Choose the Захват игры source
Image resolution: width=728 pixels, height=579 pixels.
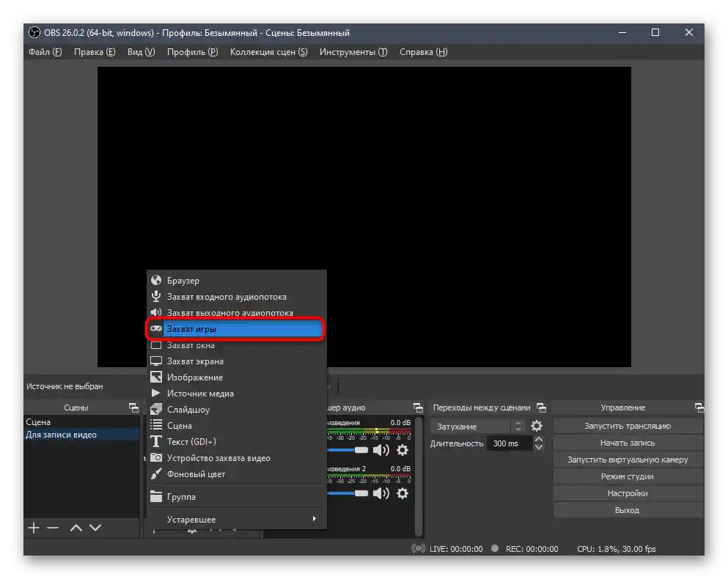point(237,329)
